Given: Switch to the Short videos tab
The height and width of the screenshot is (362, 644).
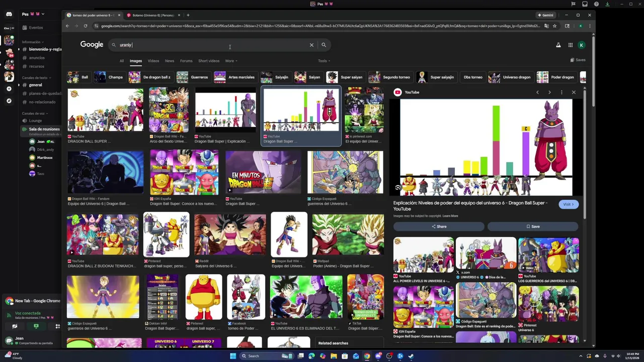Looking at the screenshot, I should click(x=209, y=61).
